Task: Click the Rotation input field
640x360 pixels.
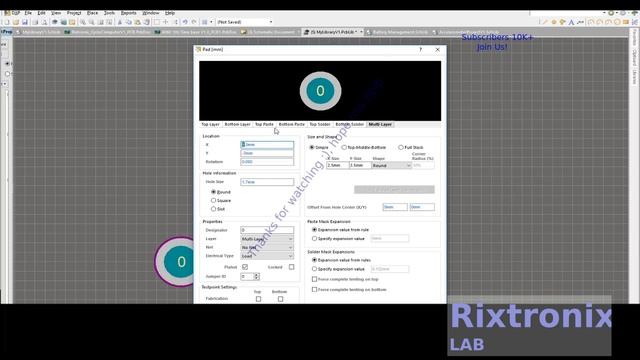Action: (267, 162)
